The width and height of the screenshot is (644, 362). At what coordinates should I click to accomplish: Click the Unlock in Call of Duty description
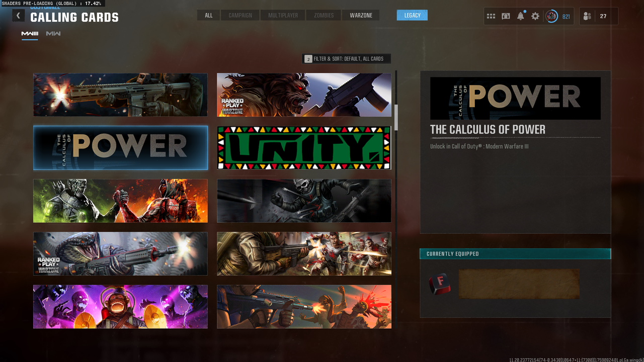click(x=479, y=147)
